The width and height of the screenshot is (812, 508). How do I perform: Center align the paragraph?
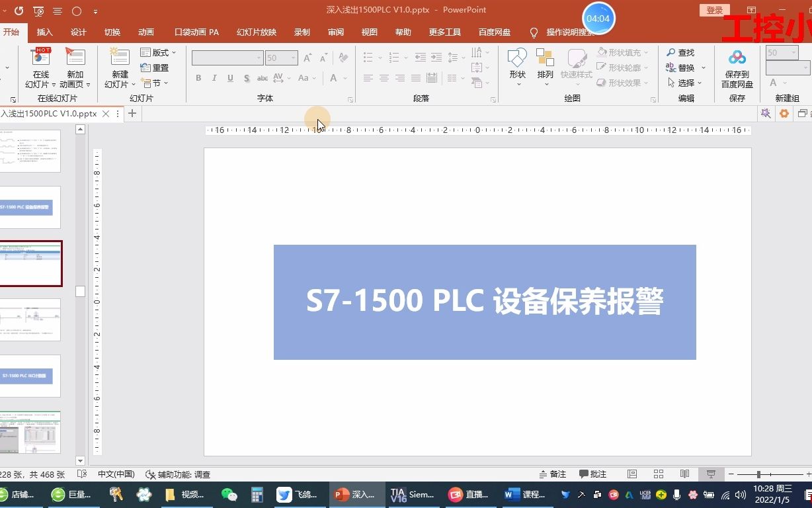(x=384, y=78)
